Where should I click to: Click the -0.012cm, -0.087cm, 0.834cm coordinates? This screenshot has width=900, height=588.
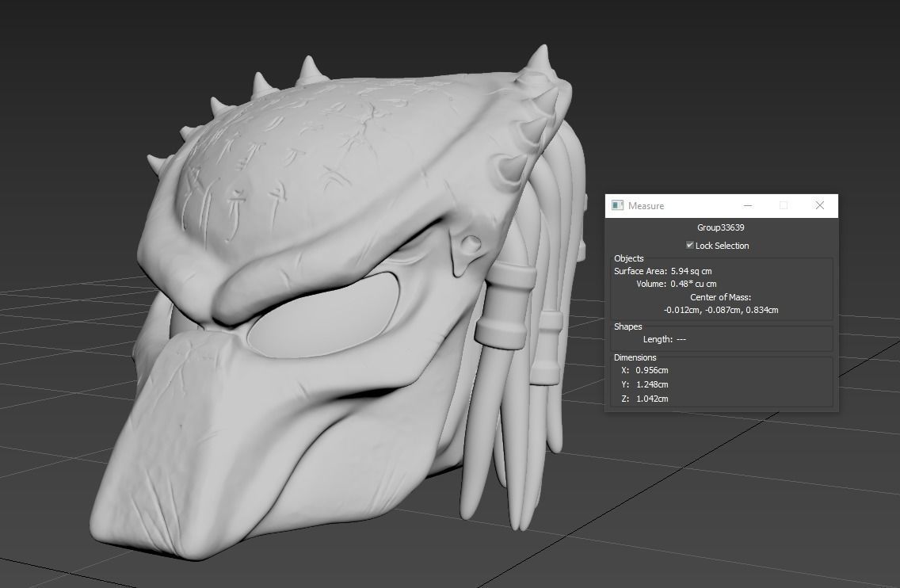click(x=721, y=310)
